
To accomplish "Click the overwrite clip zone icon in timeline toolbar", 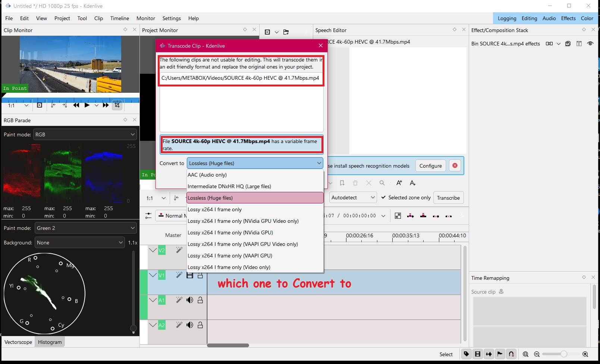I will pyautogui.click(x=423, y=216).
